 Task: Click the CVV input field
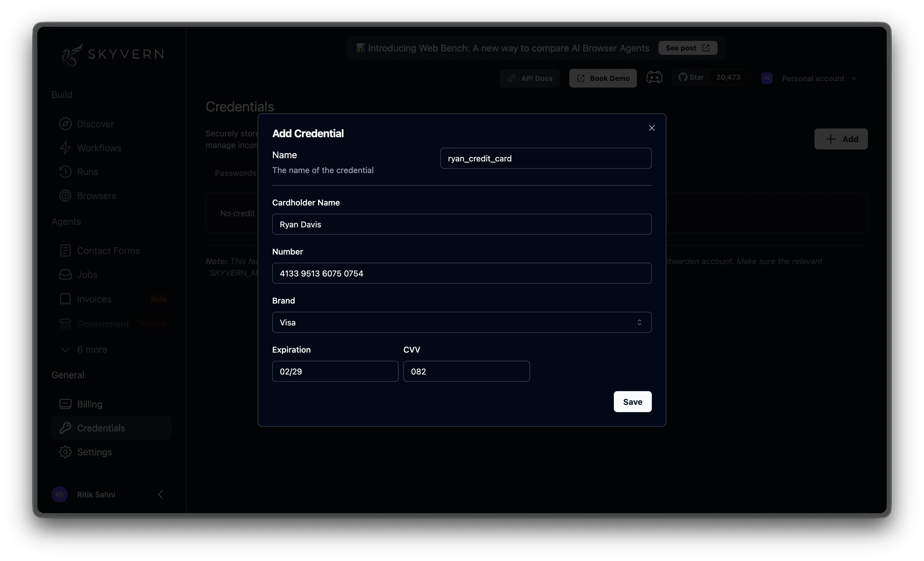click(466, 371)
